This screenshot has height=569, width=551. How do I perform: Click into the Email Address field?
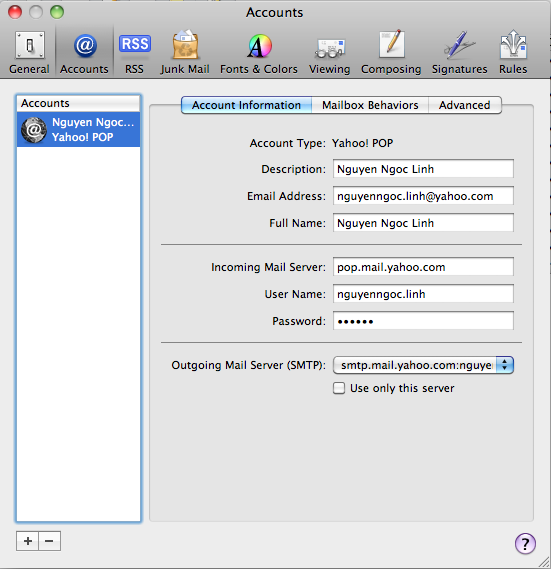coord(423,196)
